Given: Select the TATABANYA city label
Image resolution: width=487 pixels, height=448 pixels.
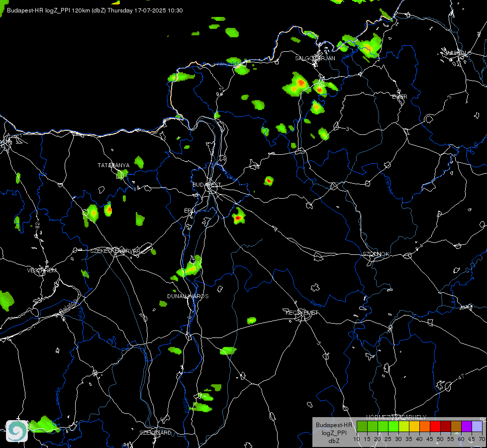Looking at the screenshot, I should (113, 165).
